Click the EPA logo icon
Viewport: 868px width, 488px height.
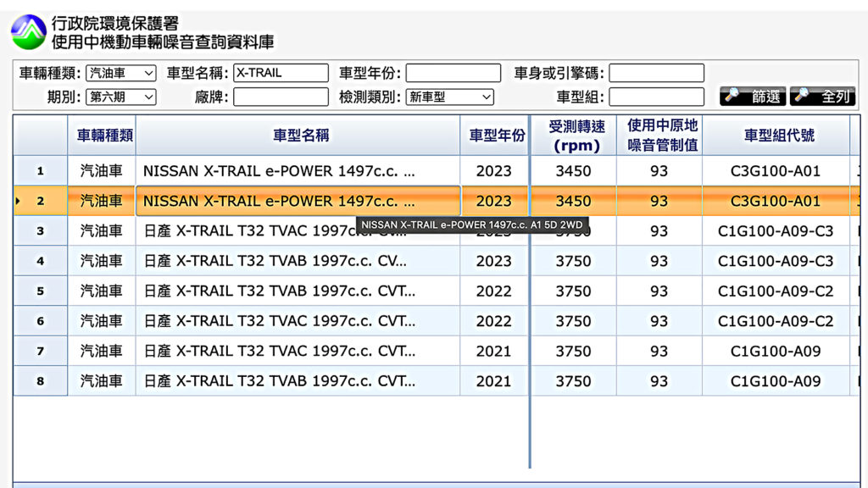(x=28, y=32)
